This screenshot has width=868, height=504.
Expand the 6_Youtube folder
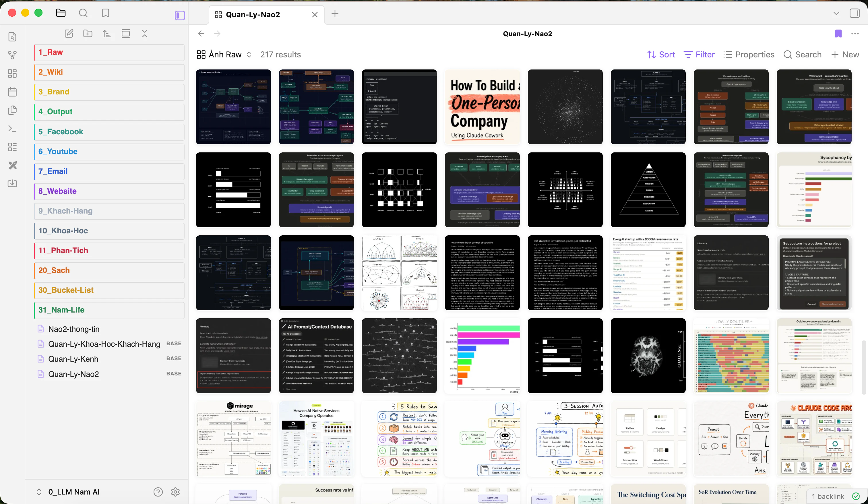(109, 152)
